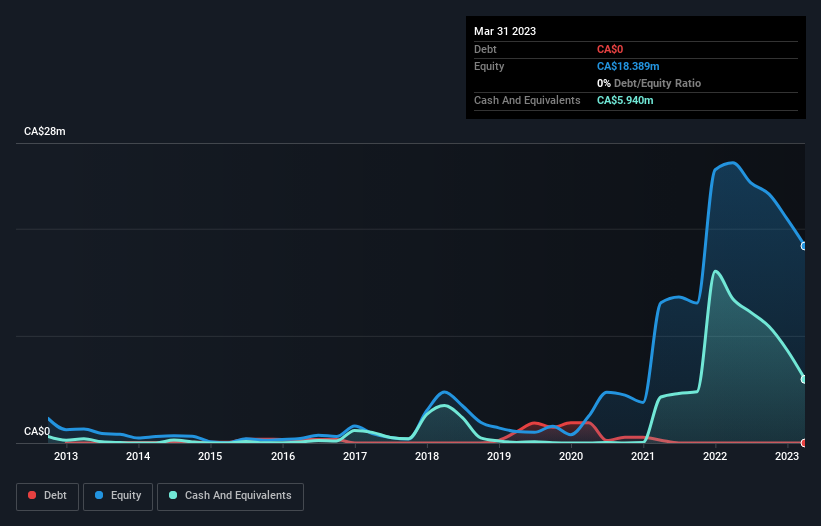This screenshot has height=526, width=821.
Task: Click the 2018 x-axis label
Action: pyautogui.click(x=427, y=456)
